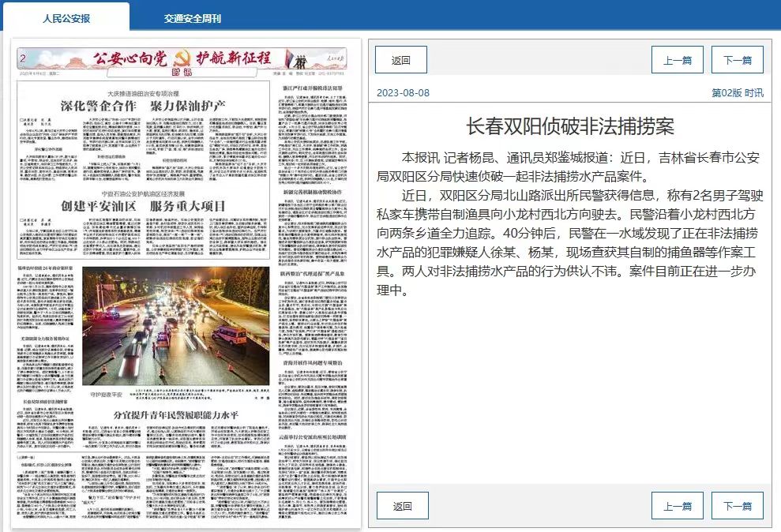Switch to the 人民公安报 tab

point(66,18)
